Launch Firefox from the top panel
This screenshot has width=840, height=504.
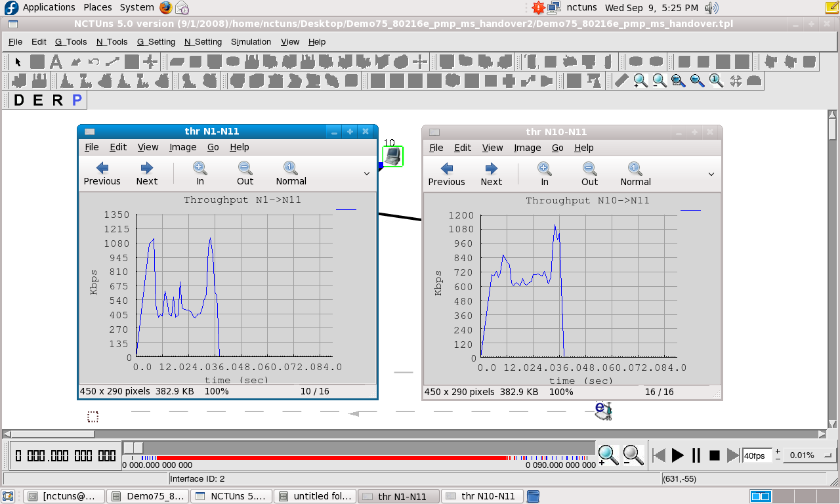pyautogui.click(x=167, y=8)
